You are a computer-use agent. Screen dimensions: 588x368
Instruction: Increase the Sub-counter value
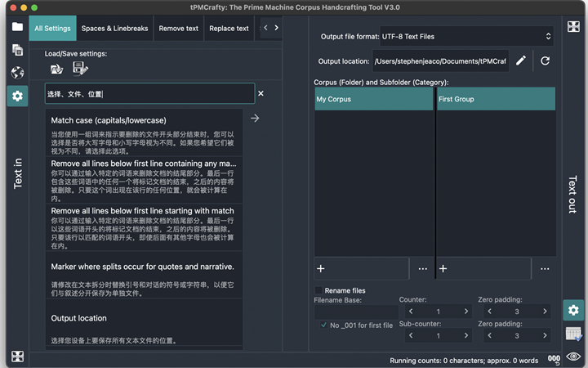(x=466, y=335)
